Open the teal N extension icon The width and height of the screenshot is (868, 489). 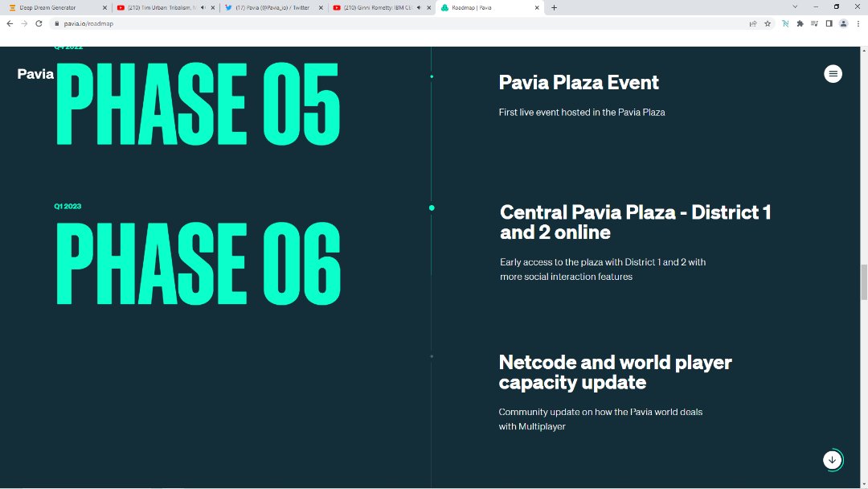[x=785, y=24]
